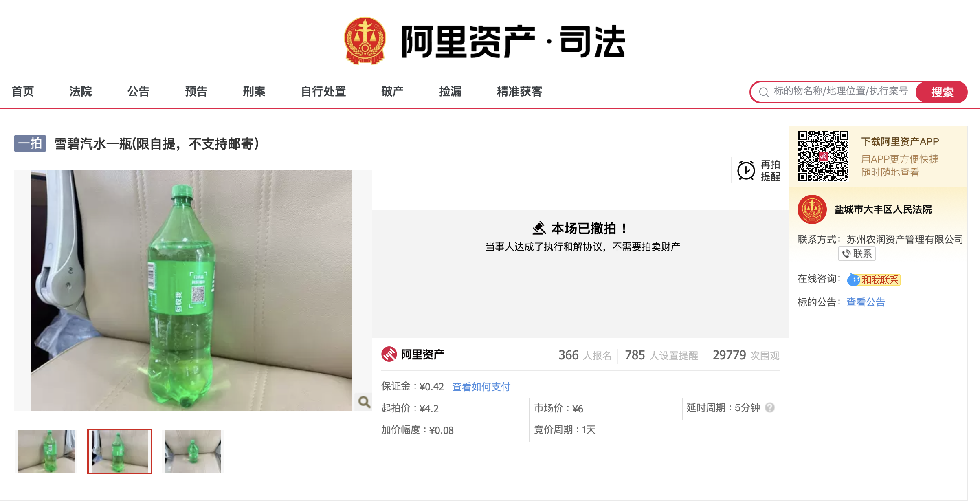Open the 查看公告 link
This screenshot has height=502, width=980.
click(x=866, y=302)
